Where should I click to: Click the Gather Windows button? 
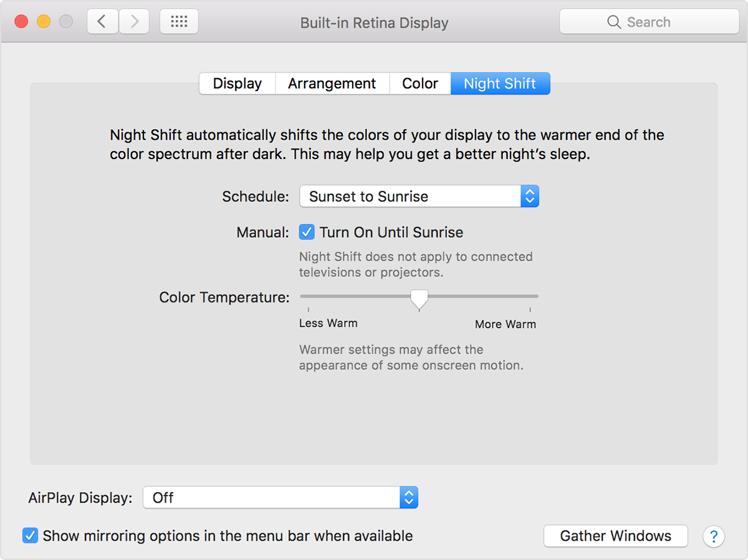615,536
